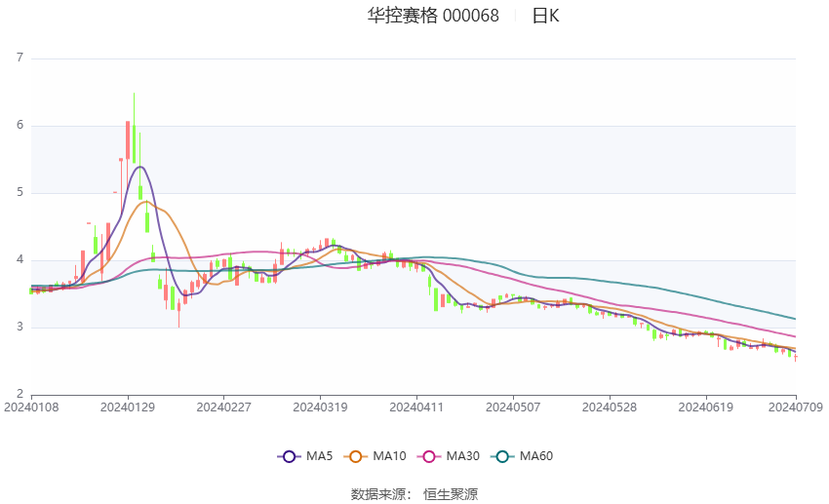Toggle the MA60 legend series

click(522, 456)
